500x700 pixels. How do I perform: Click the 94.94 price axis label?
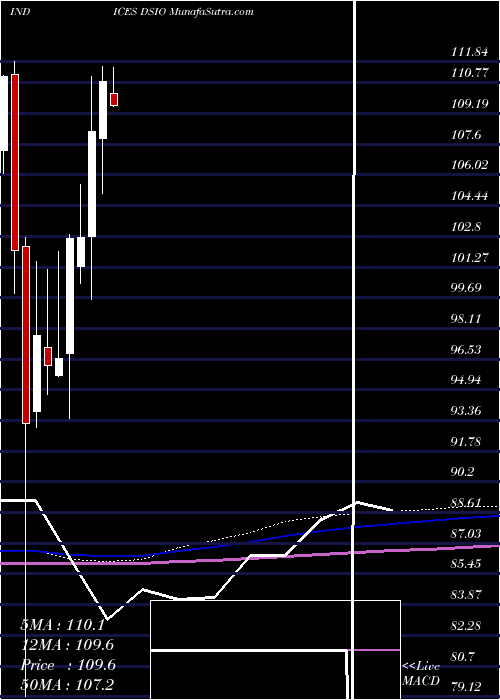(x=467, y=379)
